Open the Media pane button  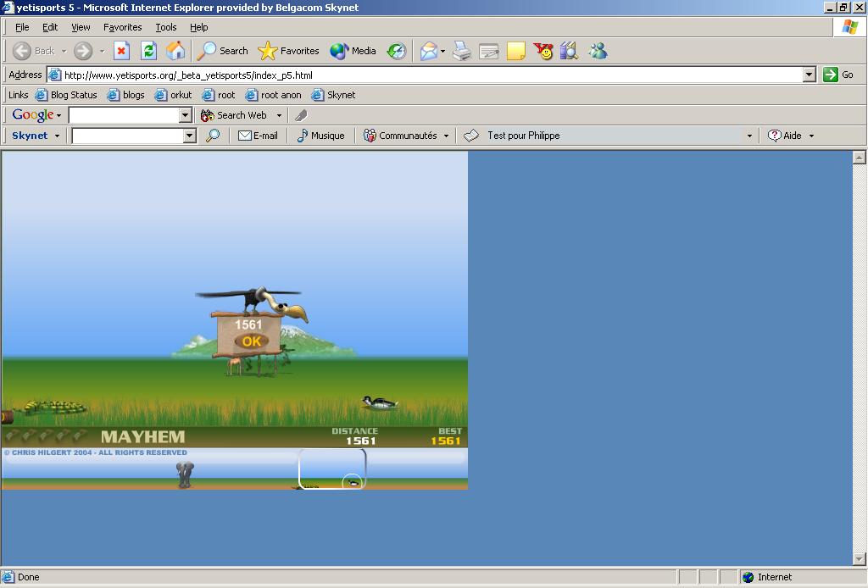pyautogui.click(x=353, y=51)
